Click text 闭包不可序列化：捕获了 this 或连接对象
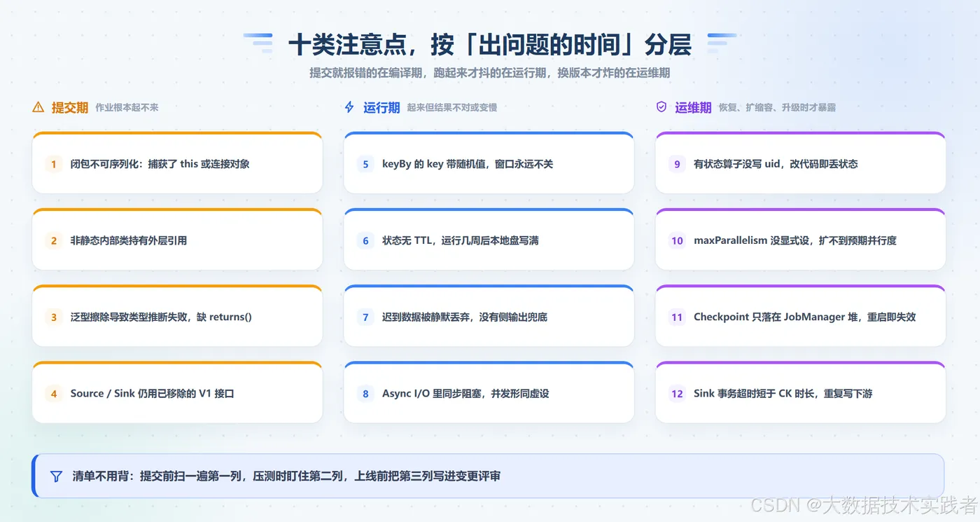 [x=160, y=164]
